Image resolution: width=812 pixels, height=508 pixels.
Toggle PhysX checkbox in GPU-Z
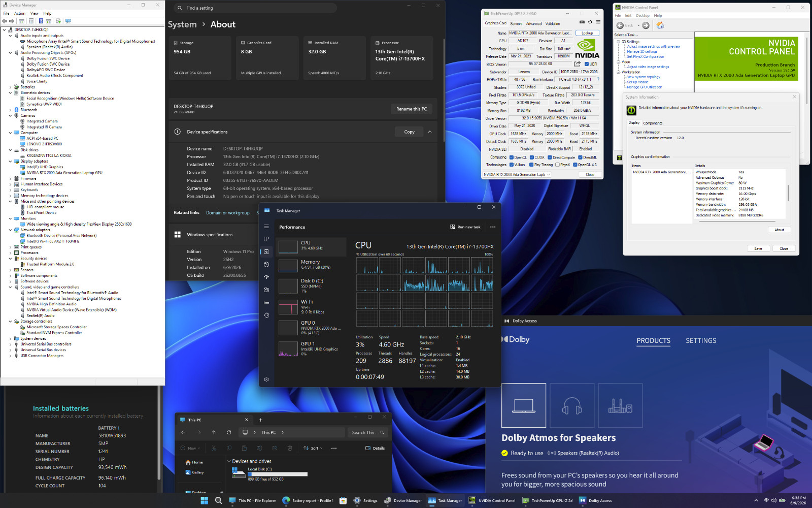tap(557, 165)
